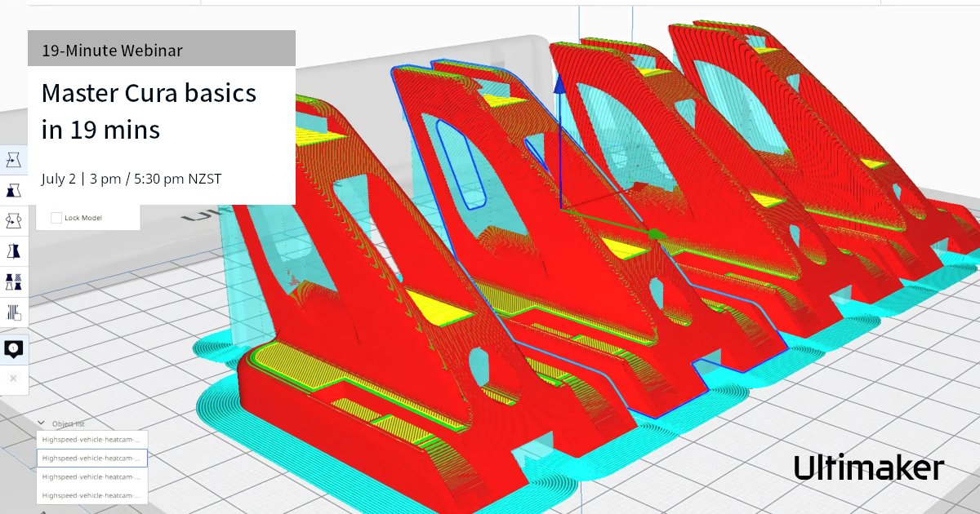Select the Rotate tool icon
The width and height of the screenshot is (980, 514).
pos(13,220)
